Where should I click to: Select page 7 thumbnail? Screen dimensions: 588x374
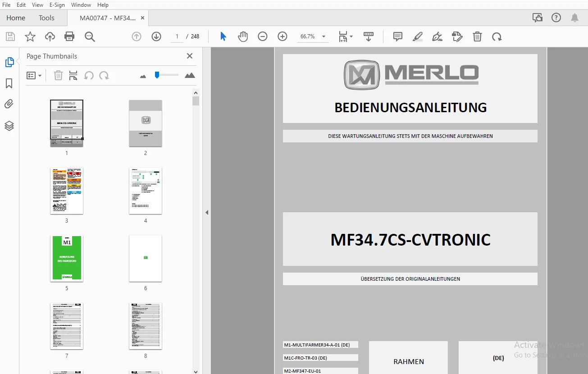67,326
